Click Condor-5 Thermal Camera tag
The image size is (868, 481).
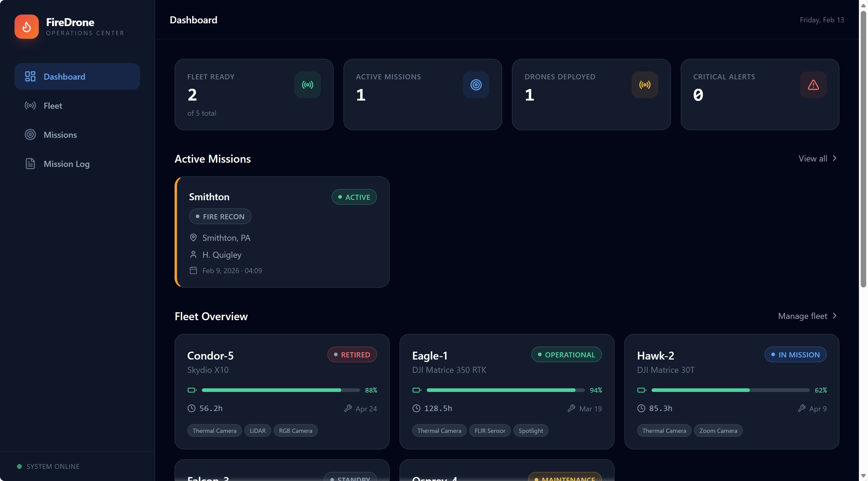click(214, 431)
